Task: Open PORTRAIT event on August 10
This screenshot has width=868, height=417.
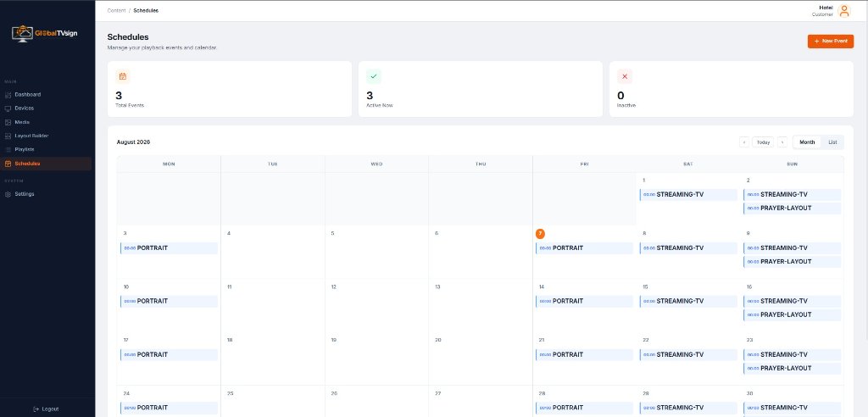Action: tap(169, 301)
